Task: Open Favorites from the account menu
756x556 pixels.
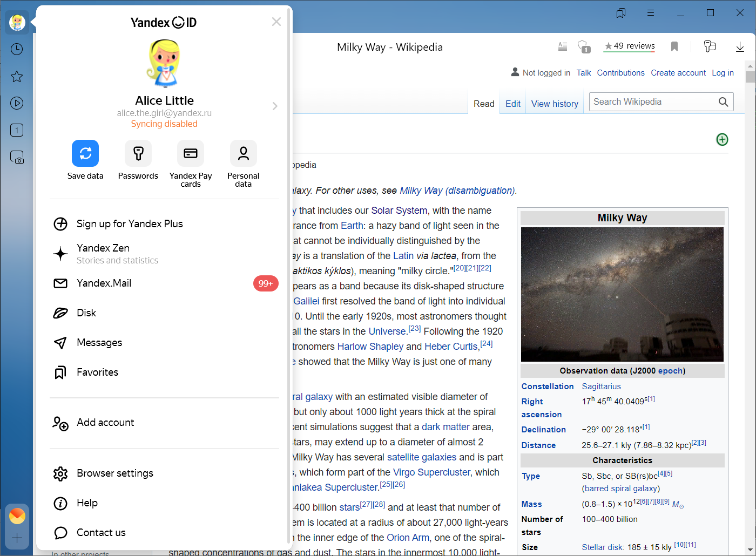Action: tap(164, 372)
